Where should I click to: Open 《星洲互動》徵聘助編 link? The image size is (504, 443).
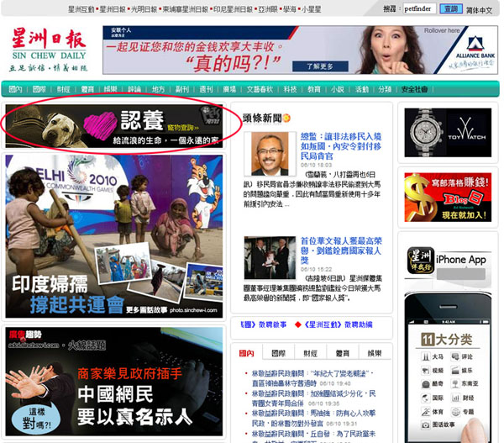click(x=338, y=324)
